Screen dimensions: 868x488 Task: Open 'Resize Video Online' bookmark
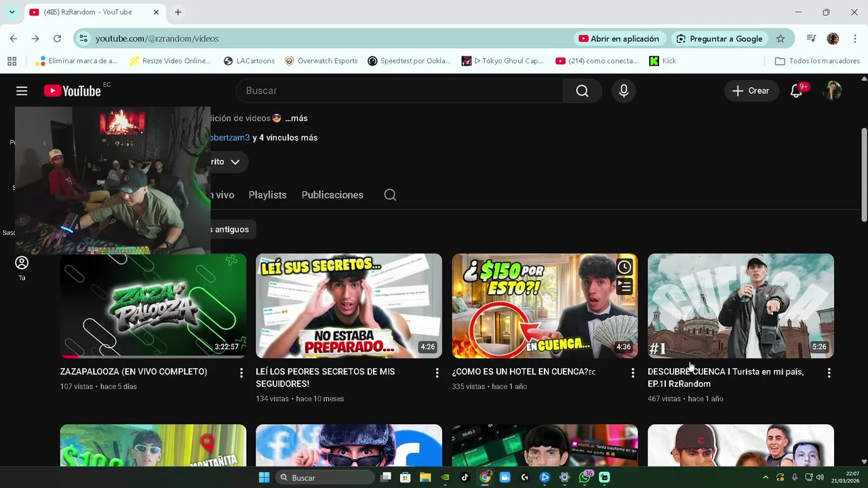click(170, 61)
